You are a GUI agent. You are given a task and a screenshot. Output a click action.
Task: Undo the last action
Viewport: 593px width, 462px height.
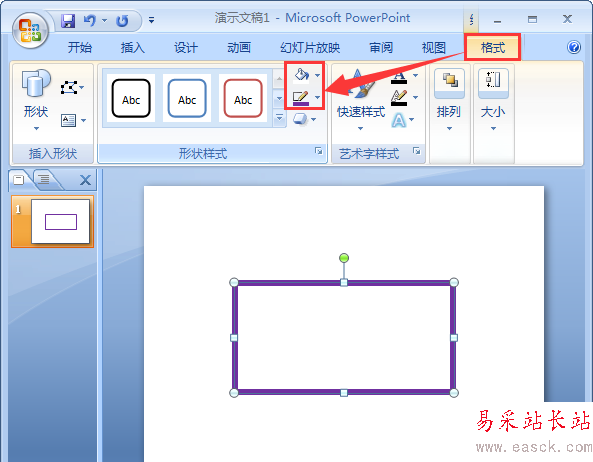point(90,20)
